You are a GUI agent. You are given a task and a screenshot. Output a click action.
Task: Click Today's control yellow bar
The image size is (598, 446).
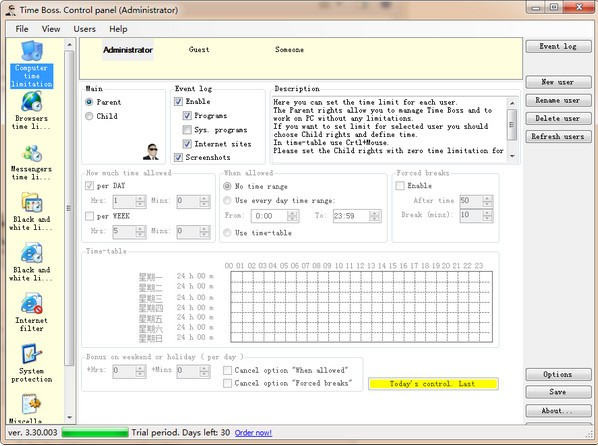tap(433, 384)
